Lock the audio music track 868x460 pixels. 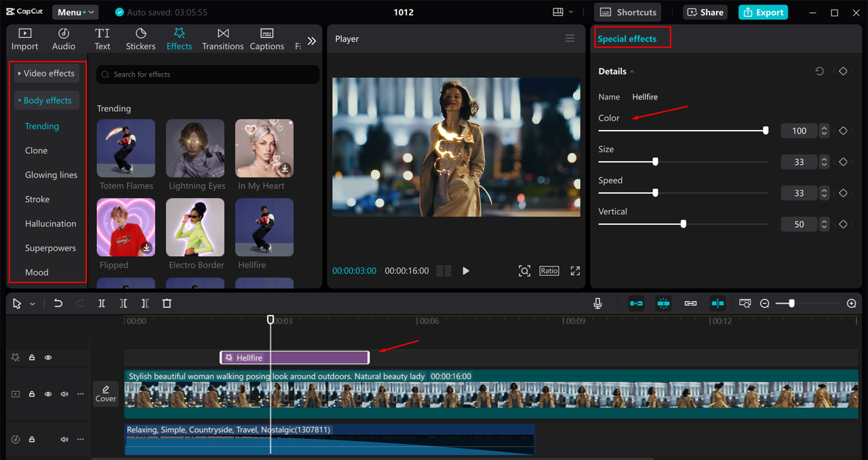point(32,439)
